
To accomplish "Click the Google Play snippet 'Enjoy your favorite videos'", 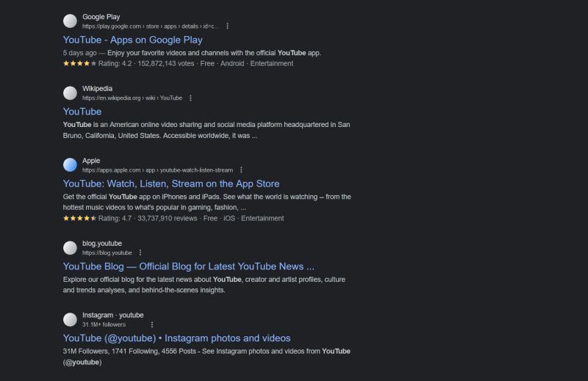I will click(x=214, y=53).
